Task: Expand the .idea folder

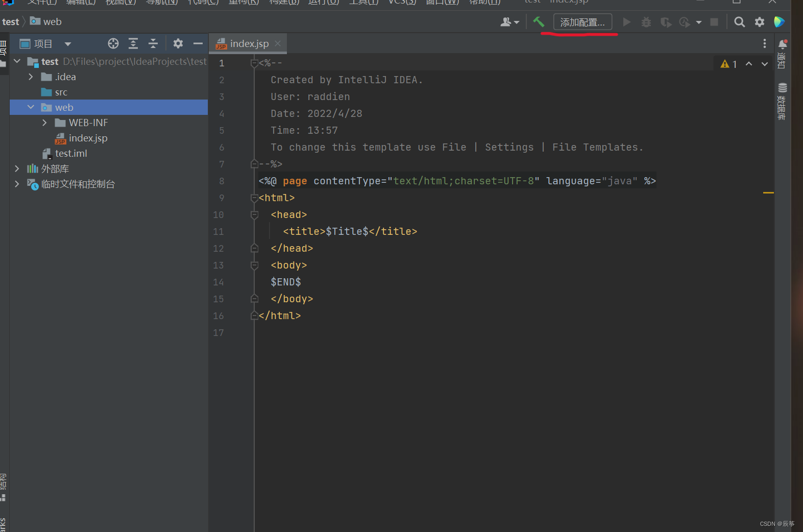Action: click(31, 77)
